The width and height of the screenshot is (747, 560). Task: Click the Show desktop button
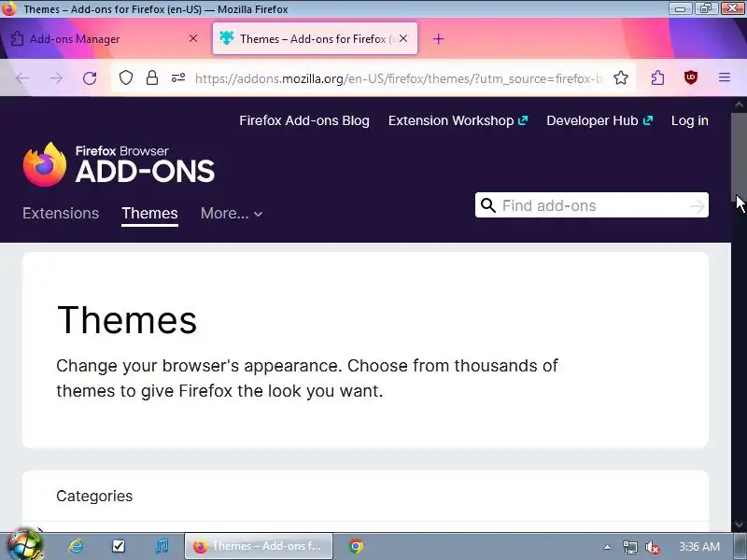(x=740, y=546)
